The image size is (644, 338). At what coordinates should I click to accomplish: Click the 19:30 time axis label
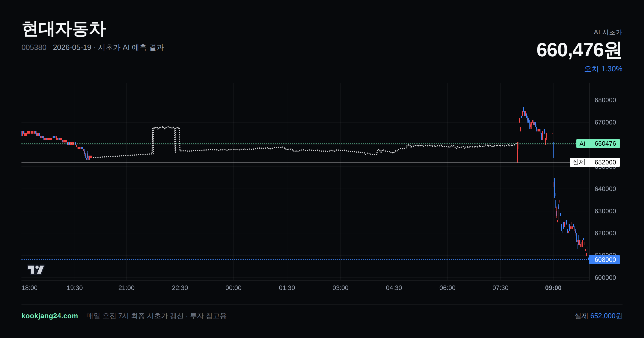tap(75, 288)
